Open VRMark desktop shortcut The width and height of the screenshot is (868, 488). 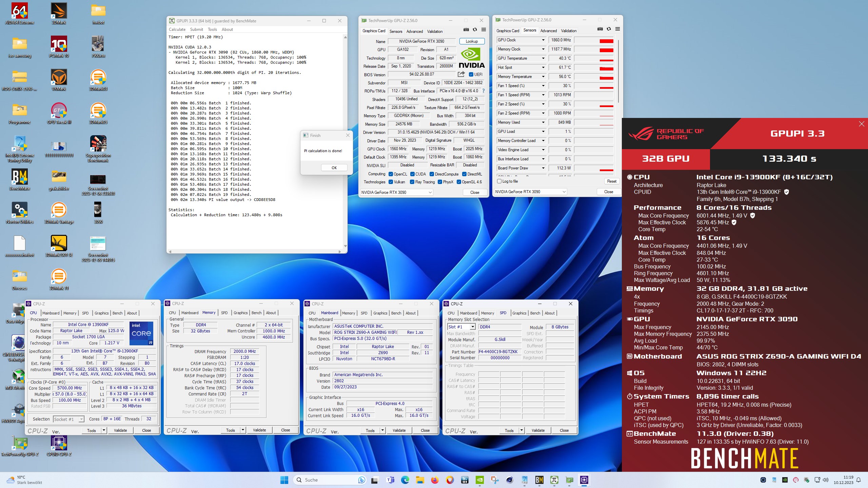coord(59,80)
